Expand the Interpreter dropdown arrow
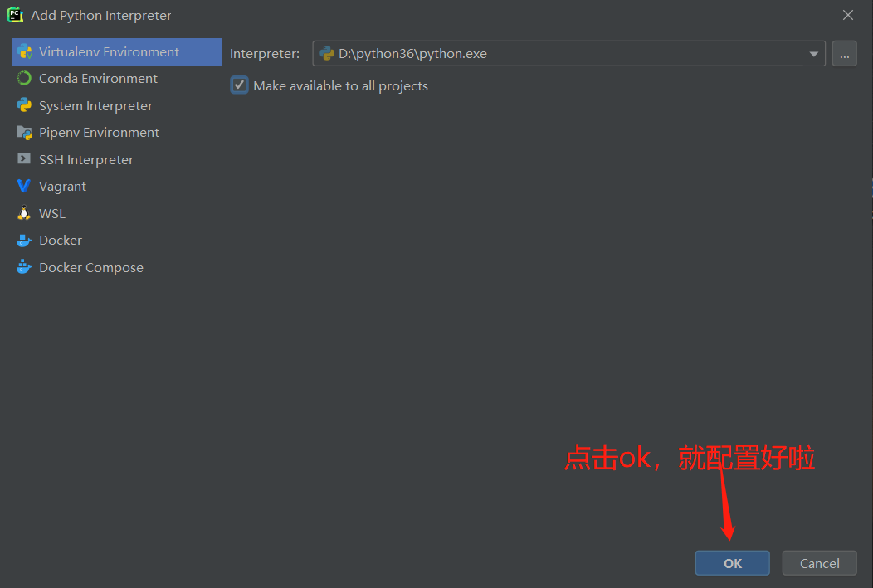 pyautogui.click(x=813, y=54)
